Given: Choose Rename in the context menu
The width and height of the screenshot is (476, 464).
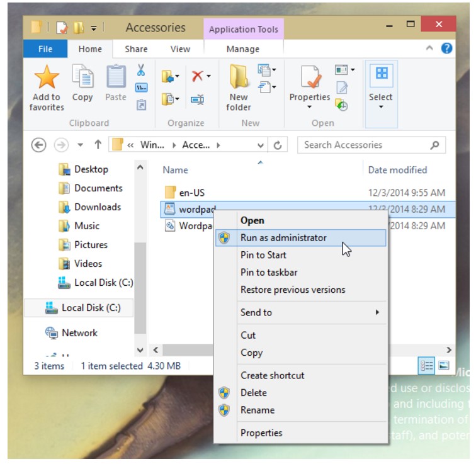Looking at the screenshot, I should 301,410.
